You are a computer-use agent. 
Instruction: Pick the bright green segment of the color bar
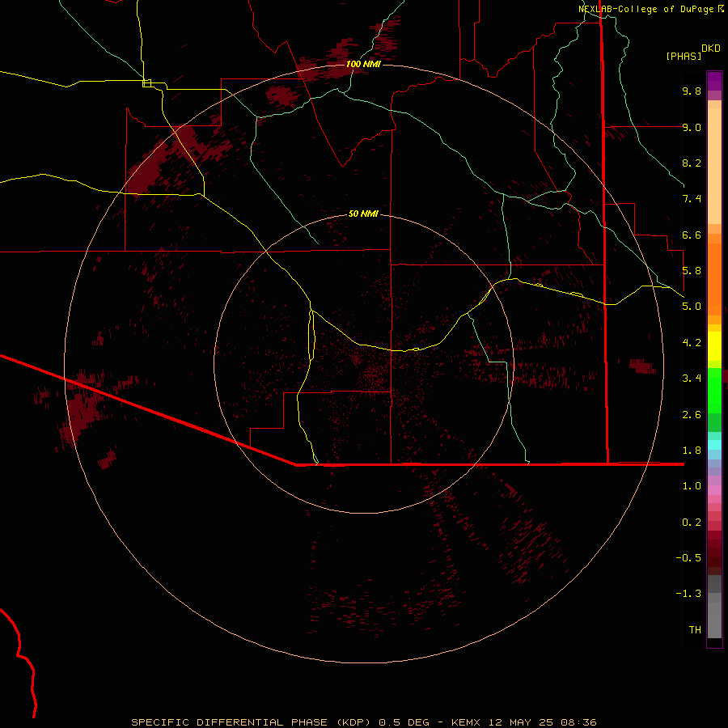click(714, 391)
